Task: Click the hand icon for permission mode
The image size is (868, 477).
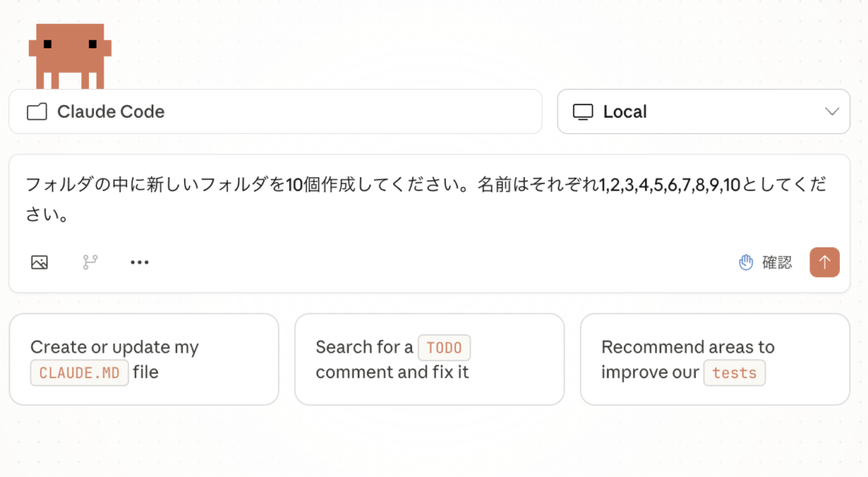Action: [746, 263]
